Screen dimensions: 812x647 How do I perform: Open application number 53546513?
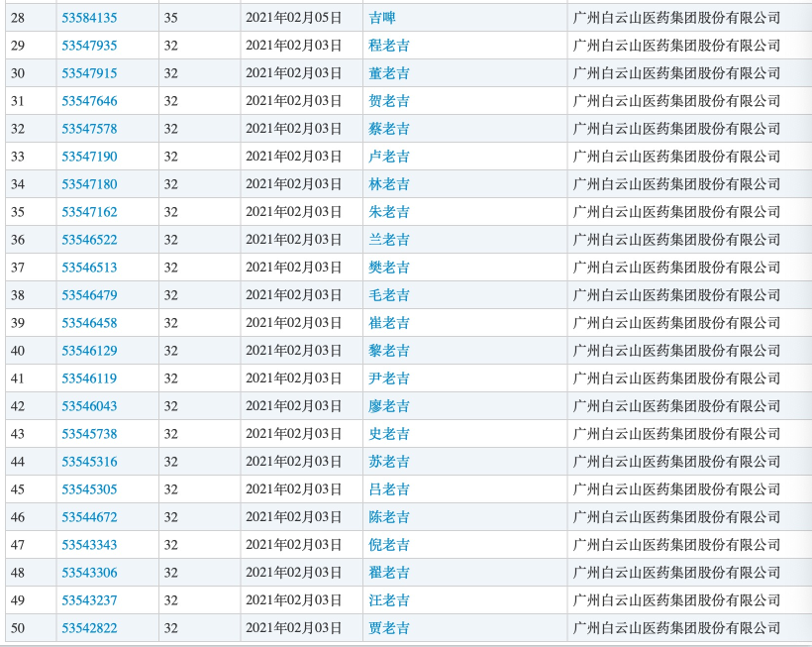click(x=89, y=268)
